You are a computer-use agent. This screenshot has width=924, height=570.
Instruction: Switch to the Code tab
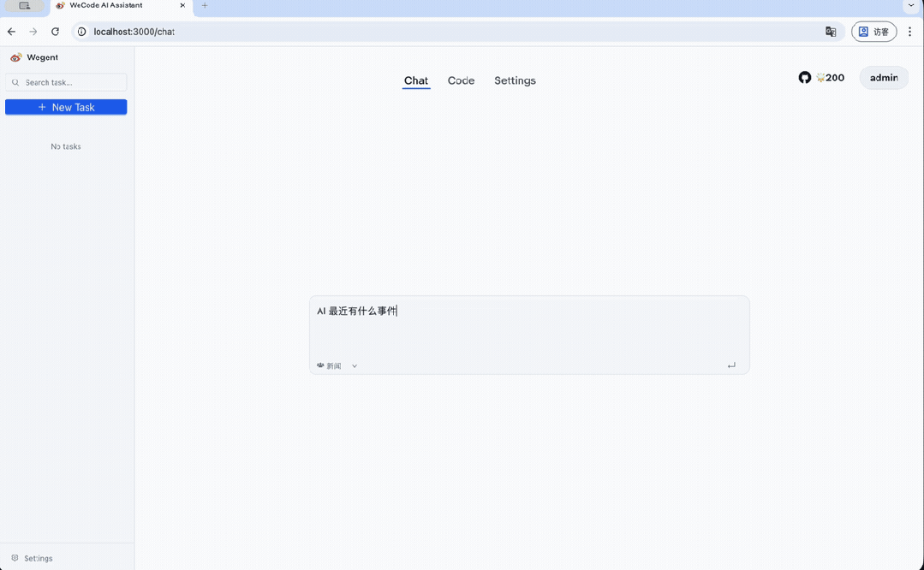point(461,80)
